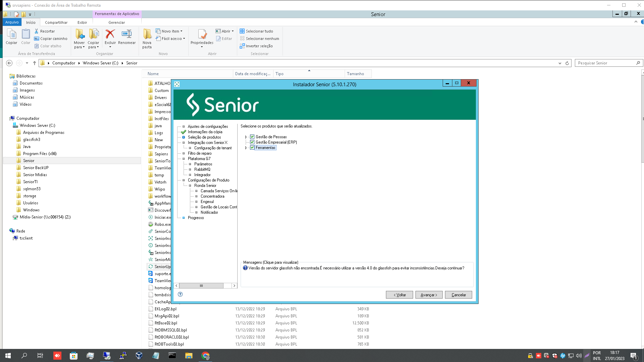Sort by Tamanho column header
The image size is (644, 362).
point(358,74)
